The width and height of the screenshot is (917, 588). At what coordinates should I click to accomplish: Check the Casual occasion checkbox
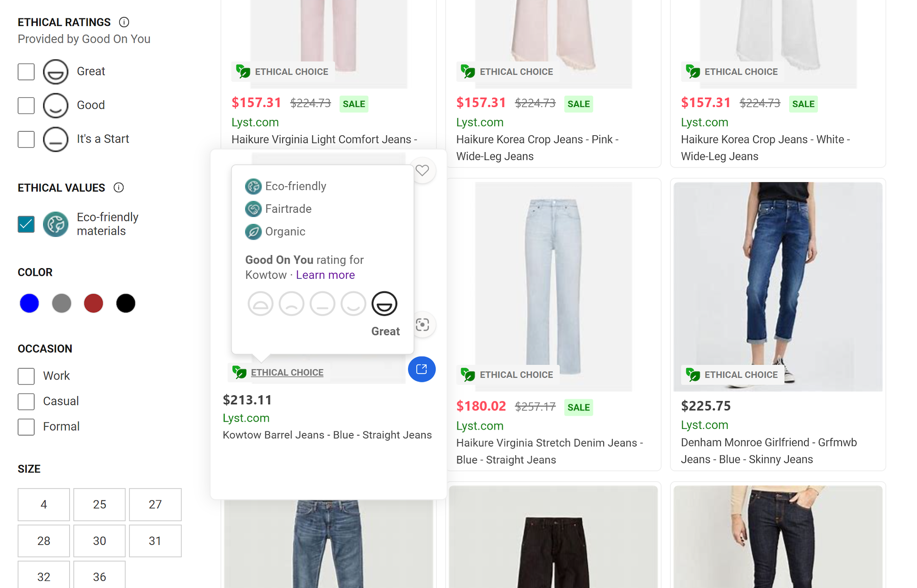[26, 401]
